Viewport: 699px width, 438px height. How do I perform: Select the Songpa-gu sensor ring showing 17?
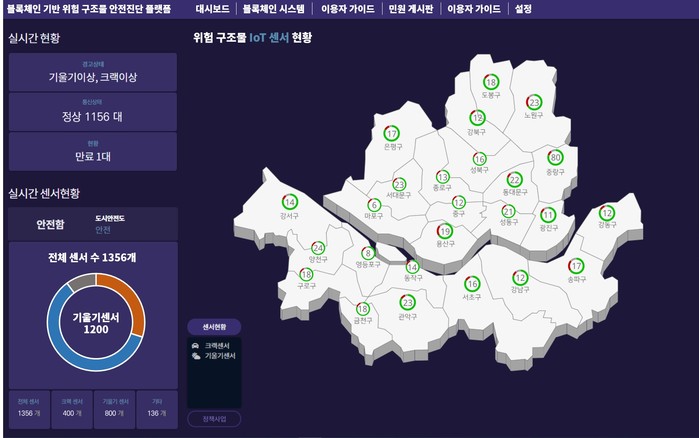575,266
